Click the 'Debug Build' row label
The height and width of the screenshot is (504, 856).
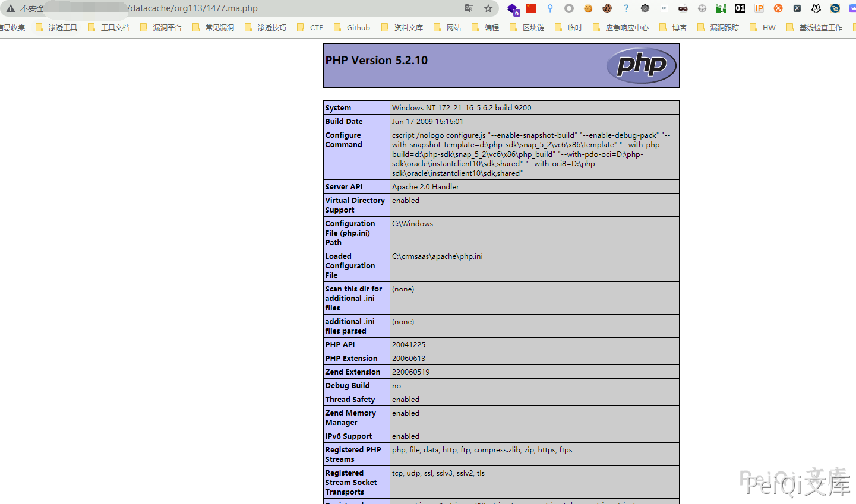347,385
